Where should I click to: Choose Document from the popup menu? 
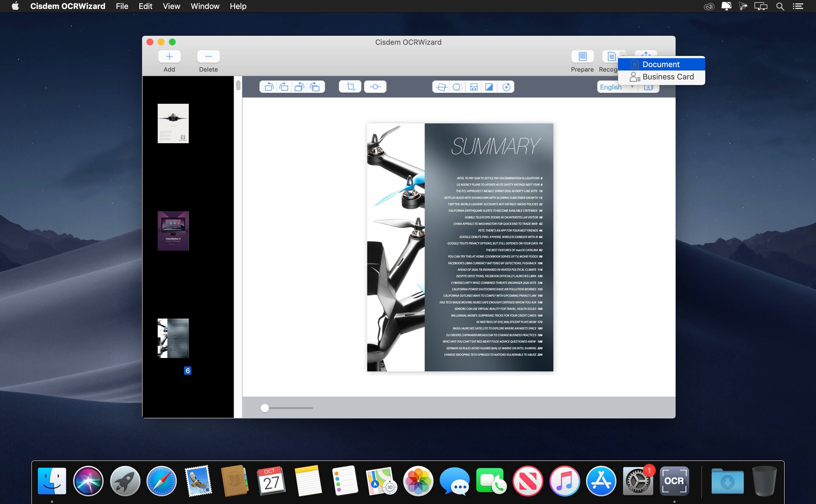[661, 64]
